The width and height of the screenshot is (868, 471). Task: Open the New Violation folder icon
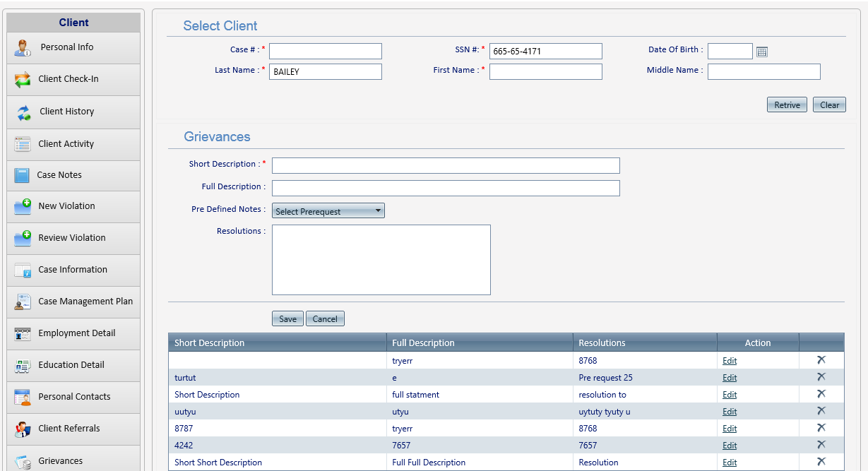coord(23,207)
